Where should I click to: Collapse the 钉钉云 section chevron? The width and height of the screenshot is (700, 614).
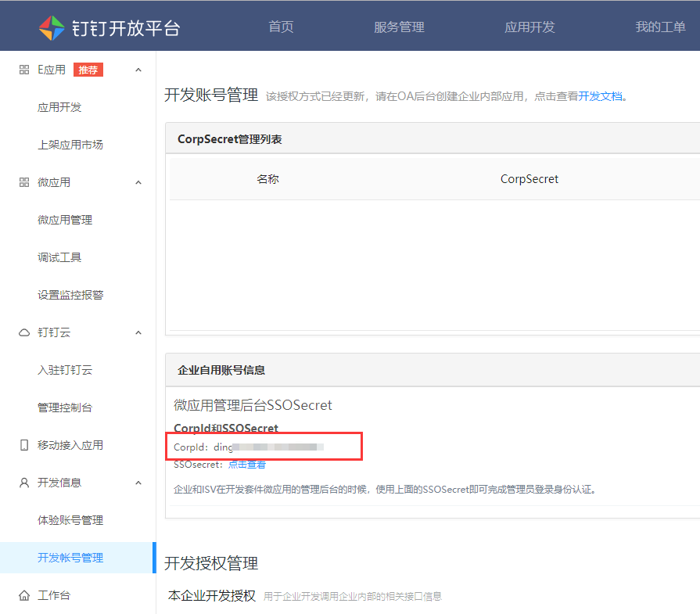138,332
